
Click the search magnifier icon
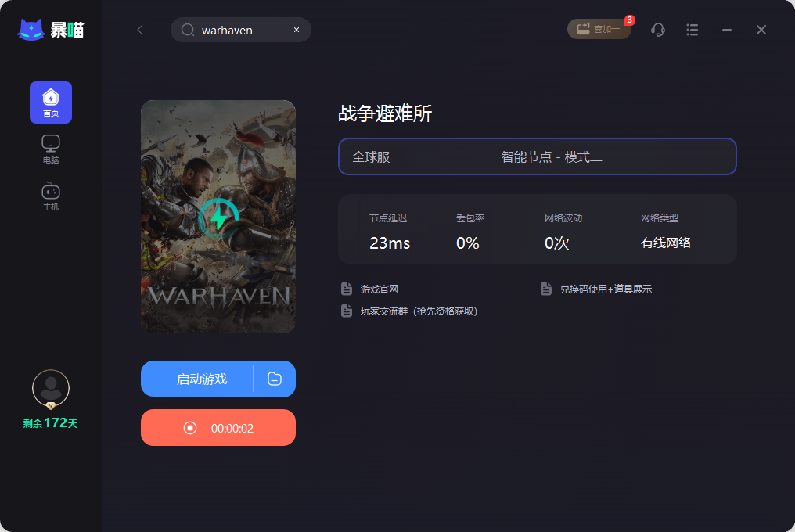coord(188,30)
